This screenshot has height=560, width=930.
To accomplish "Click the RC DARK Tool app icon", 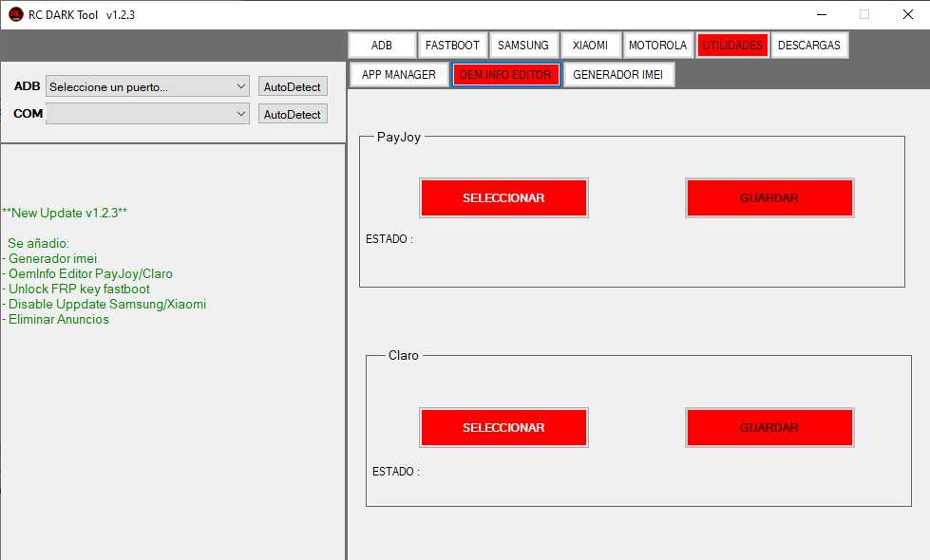I will (15, 14).
